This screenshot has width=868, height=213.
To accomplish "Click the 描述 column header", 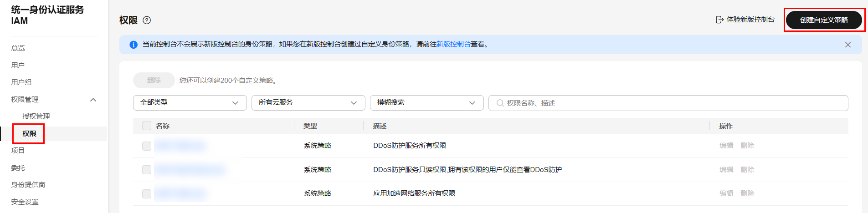I will [x=380, y=126].
